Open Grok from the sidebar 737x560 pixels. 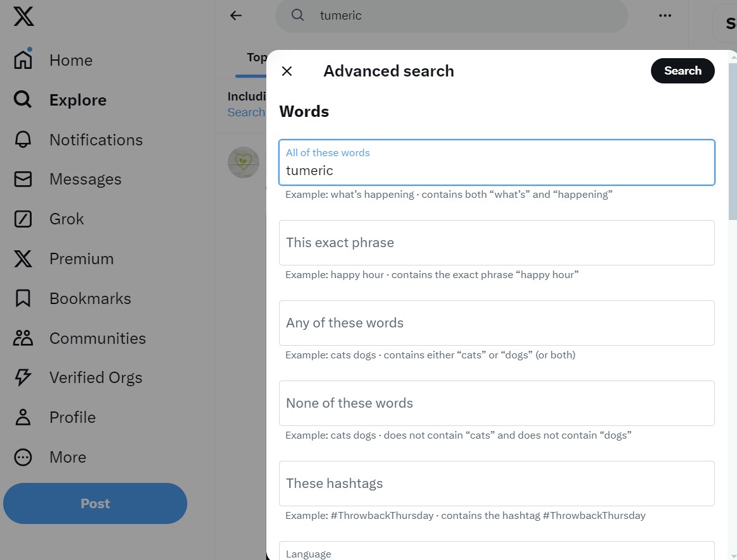(x=22, y=219)
